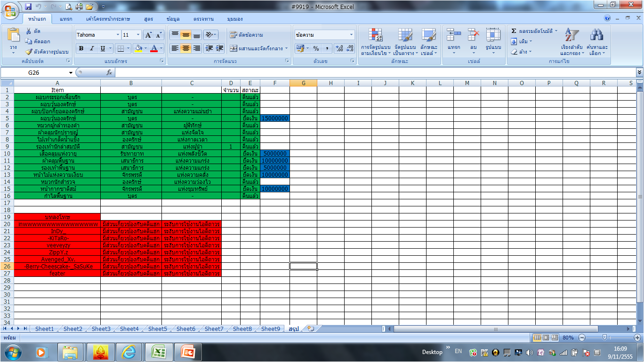
Task: Open the number format dropdown (ข้อความ)
Action: [351, 35]
